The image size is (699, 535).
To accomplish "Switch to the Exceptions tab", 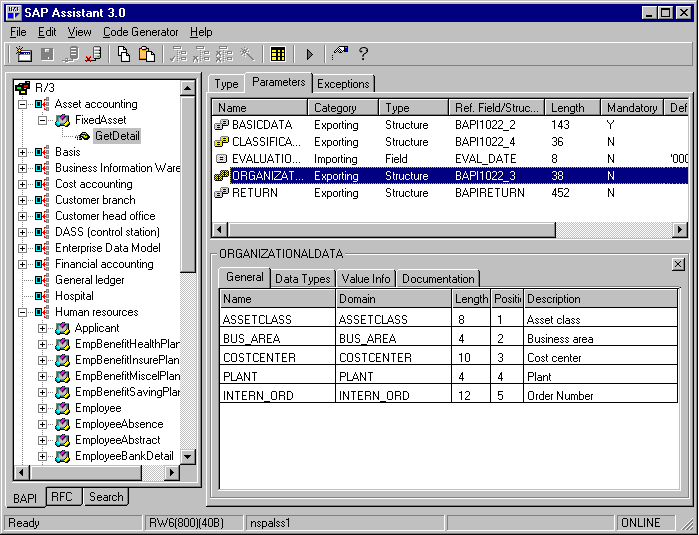I will (344, 84).
